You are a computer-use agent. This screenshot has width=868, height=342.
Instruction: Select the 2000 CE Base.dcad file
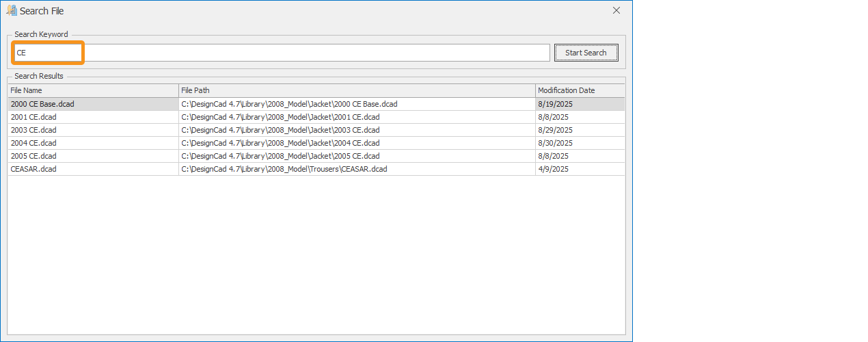click(x=42, y=104)
